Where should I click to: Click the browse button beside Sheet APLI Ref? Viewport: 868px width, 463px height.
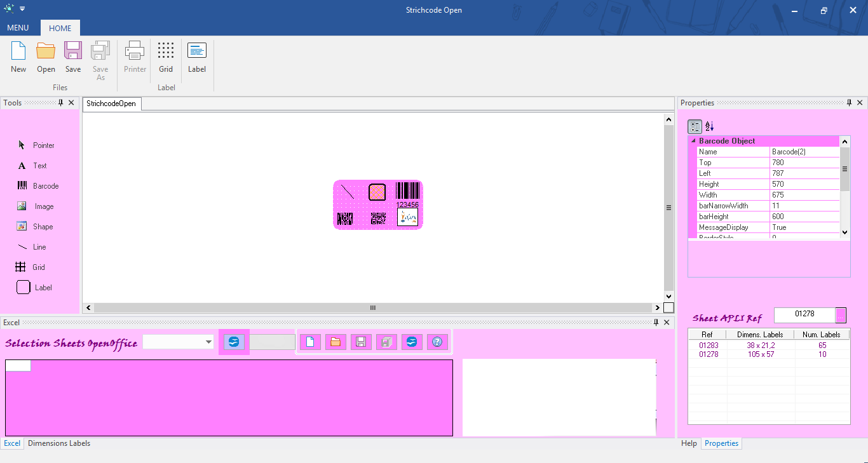coord(841,315)
